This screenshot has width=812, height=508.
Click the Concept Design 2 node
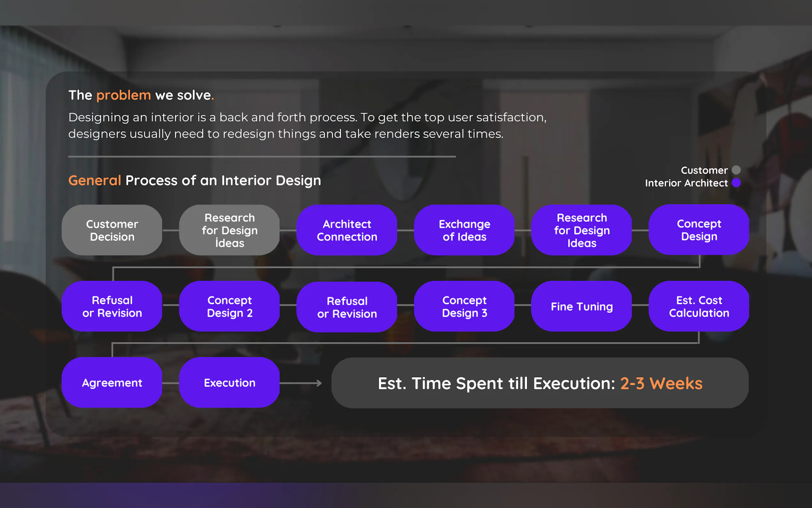tap(229, 306)
